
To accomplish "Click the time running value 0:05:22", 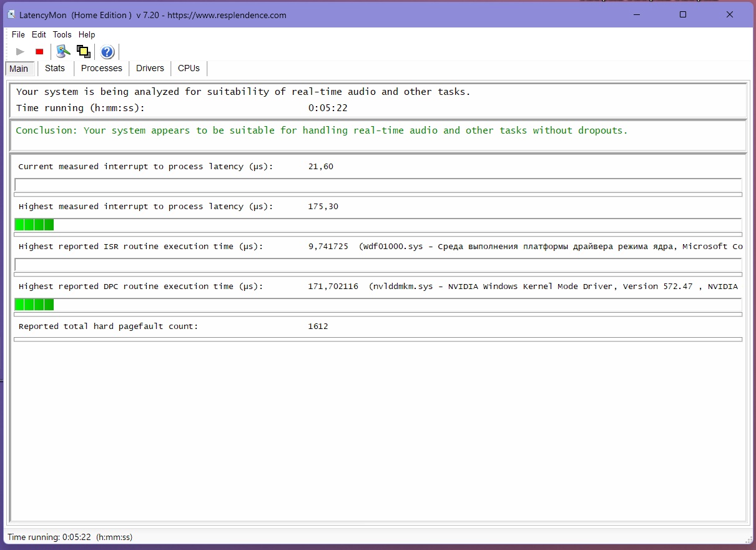I will coord(328,108).
